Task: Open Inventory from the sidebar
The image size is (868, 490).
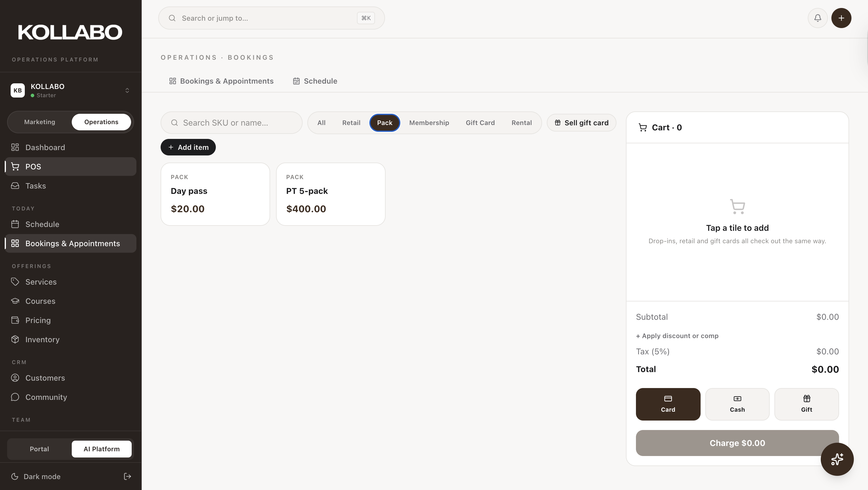Action: pyautogui.click(x=42, y=339)
